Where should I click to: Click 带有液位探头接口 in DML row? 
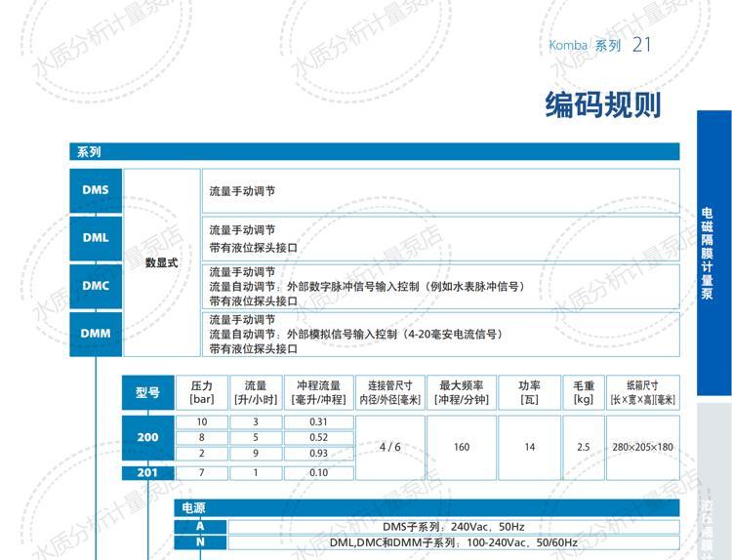pyautogui.click(x=253, y=248)
